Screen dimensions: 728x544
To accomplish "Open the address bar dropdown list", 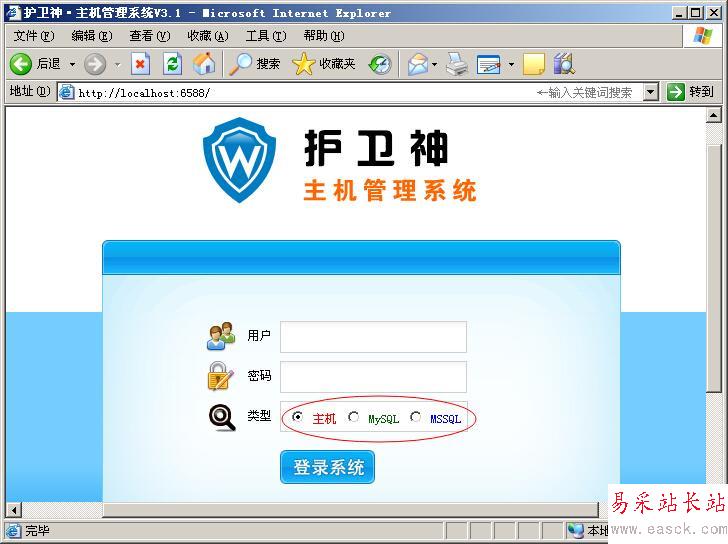I will 651,92.
